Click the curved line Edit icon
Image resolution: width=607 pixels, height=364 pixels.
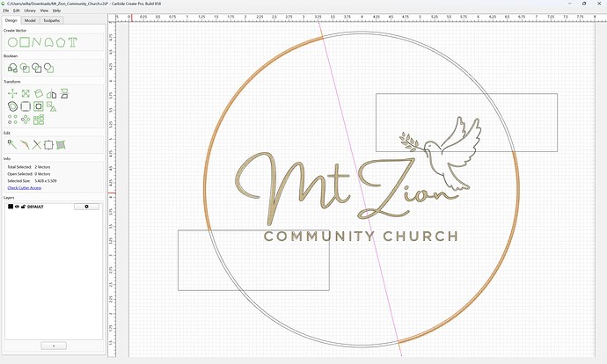point(25,145)
